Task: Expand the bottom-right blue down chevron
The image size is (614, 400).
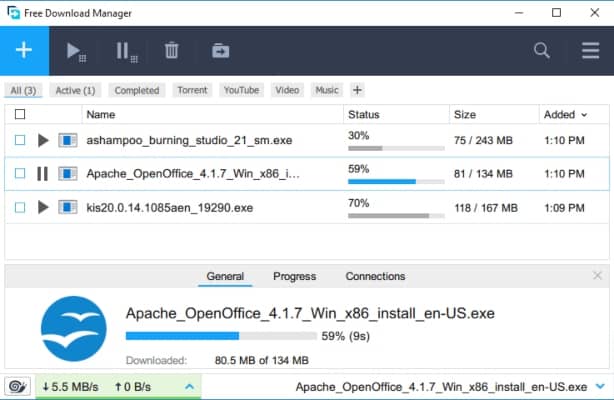Action: pyautogui.click(x=600, y=387)
